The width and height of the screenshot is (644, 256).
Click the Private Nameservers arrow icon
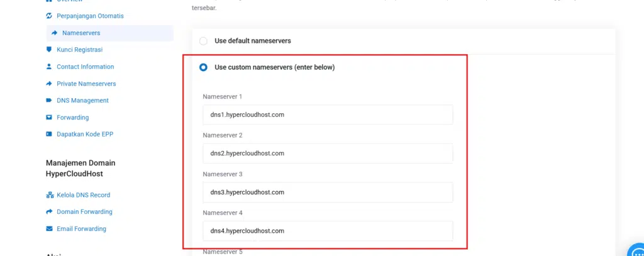[49, 84]
